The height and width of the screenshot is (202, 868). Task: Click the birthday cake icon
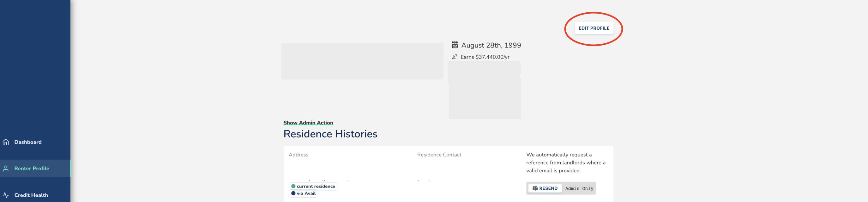[x=455, y=45]
